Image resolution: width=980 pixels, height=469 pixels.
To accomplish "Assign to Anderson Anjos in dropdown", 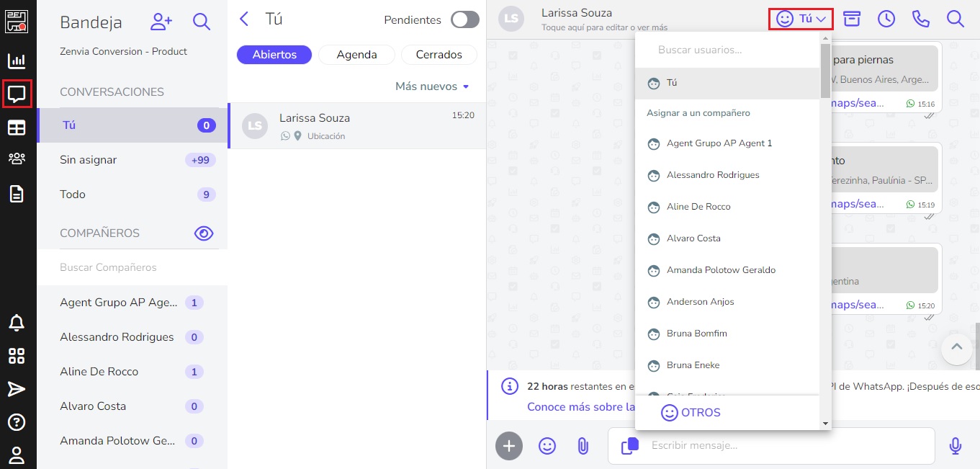I will tap(727, 302).
